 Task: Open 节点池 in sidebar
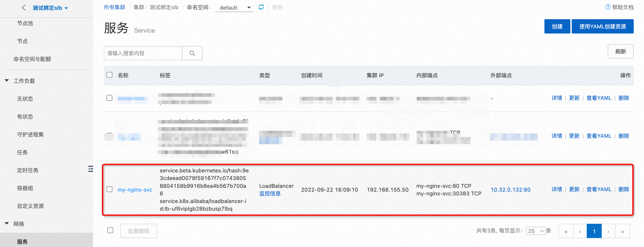coord(25,23)
